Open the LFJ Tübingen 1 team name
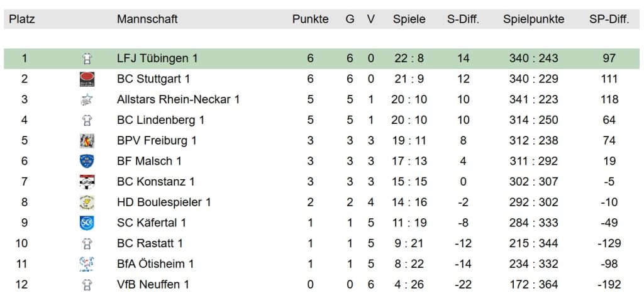 click(x=157, y=58)
